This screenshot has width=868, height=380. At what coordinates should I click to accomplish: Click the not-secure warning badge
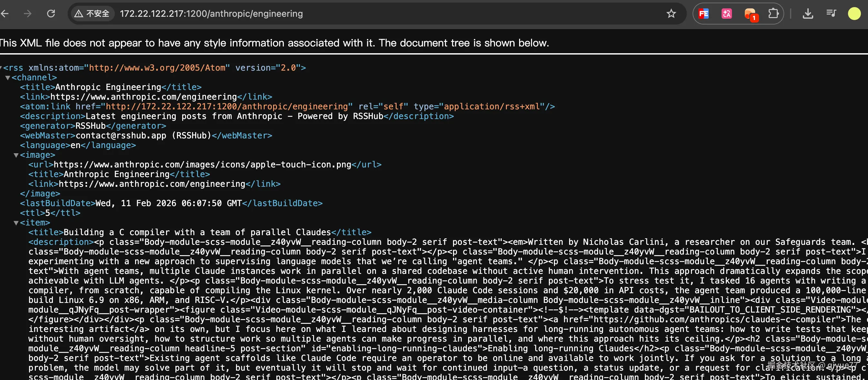(x=92, y=14)
